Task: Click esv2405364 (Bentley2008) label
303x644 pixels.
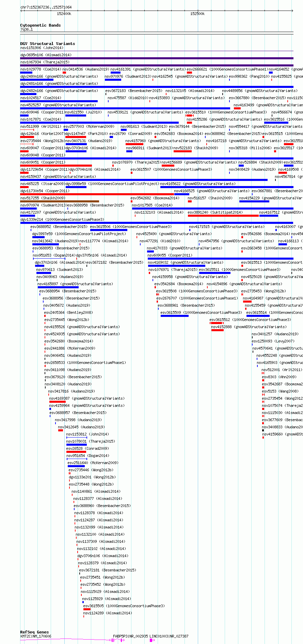Action: (68, 312)
